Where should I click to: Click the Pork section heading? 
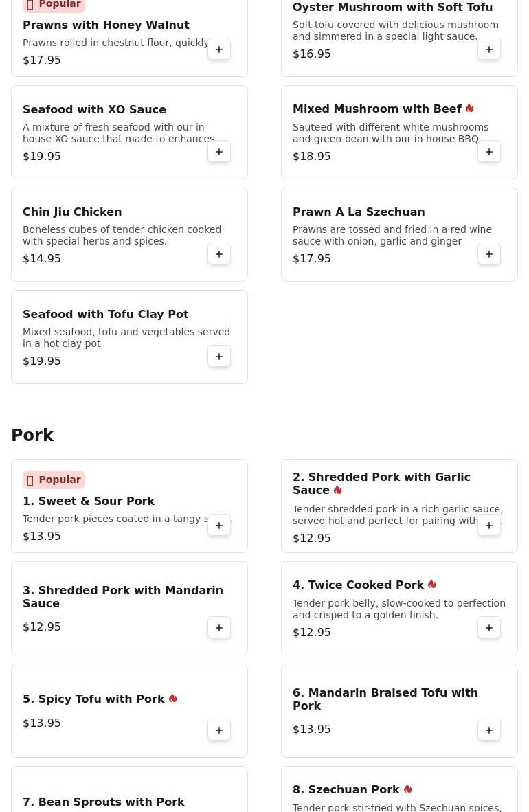[32, 436]
